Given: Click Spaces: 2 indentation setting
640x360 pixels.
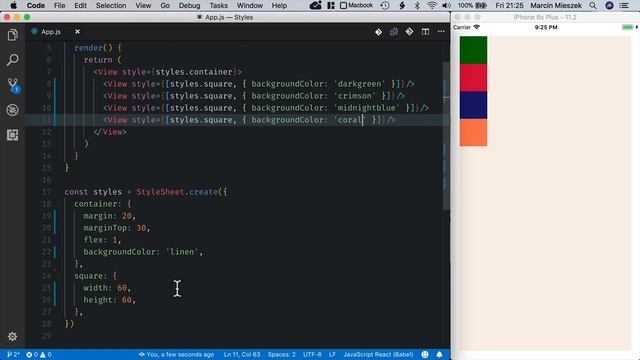Looking at the screenshot, I should [x=282, y=354].
